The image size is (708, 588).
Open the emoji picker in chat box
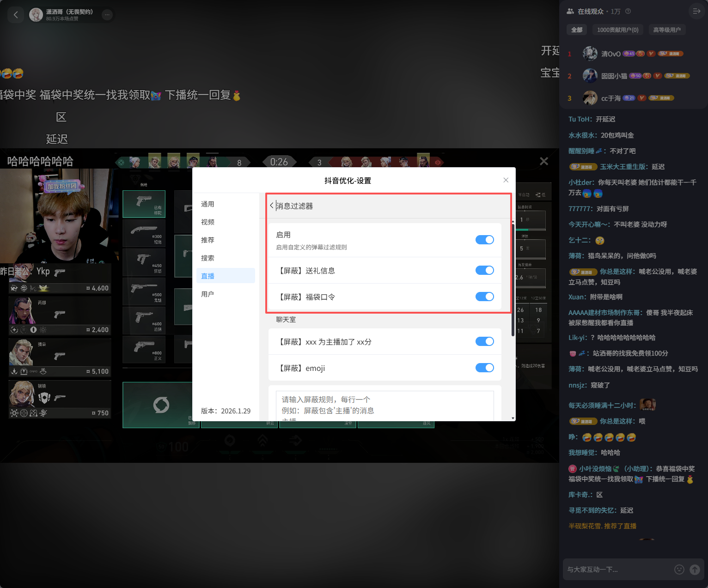pos(679,570)
